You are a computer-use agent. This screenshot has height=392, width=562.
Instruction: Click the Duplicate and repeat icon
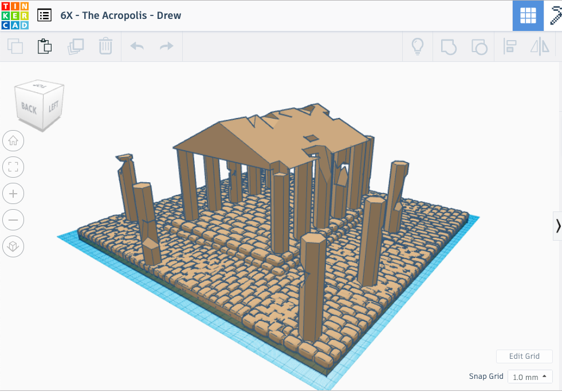click(x=75, y=46)
